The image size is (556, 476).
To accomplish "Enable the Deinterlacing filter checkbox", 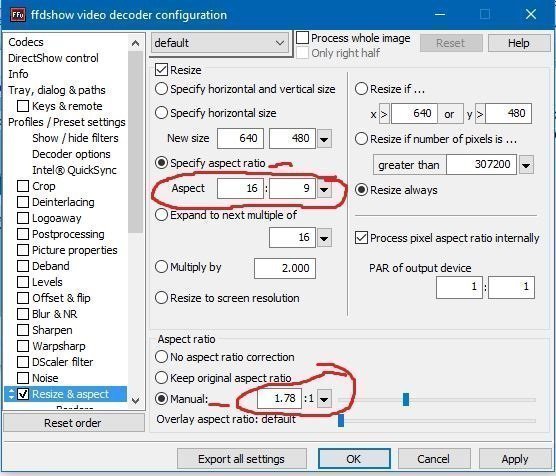I will [x=23, y=202].
